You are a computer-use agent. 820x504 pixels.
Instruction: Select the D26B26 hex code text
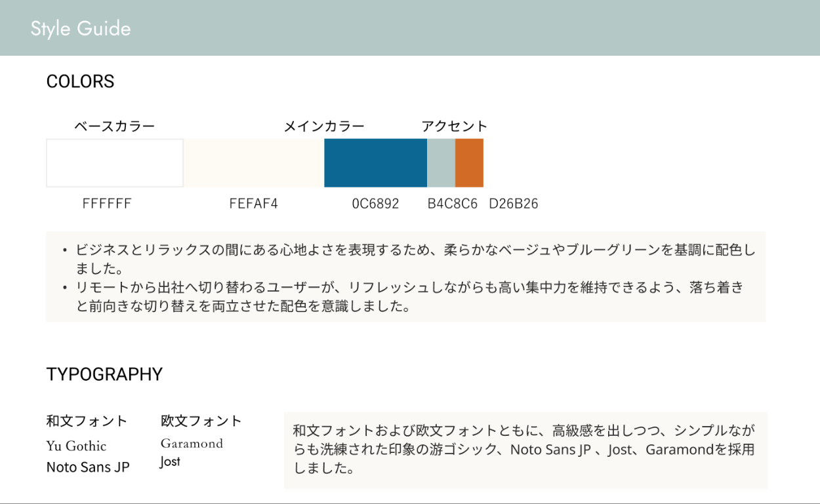tap(514, 204)
